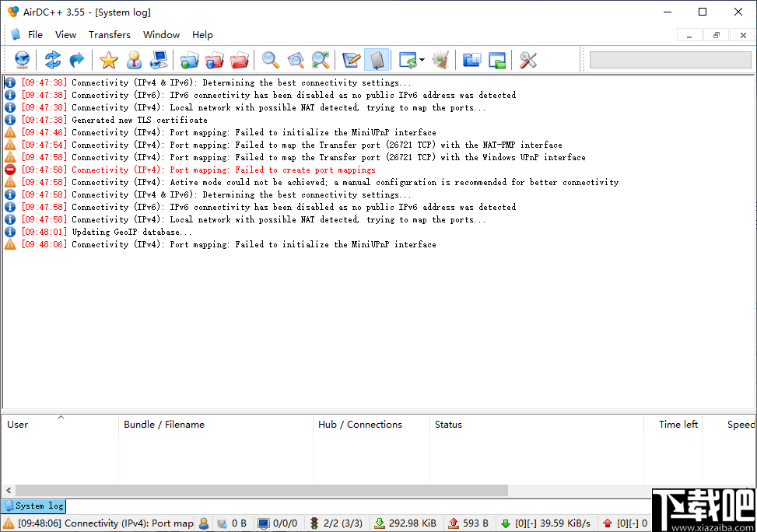Viewport: 757px width, 532px height.
Task: Click the error icon beside the red log line
Action: pos(10,170)
